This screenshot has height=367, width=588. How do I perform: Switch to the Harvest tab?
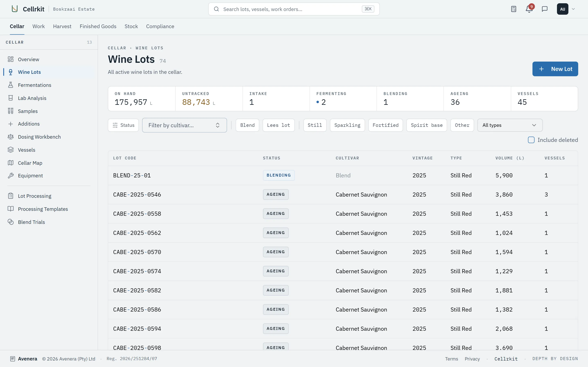tap(62, 26)
